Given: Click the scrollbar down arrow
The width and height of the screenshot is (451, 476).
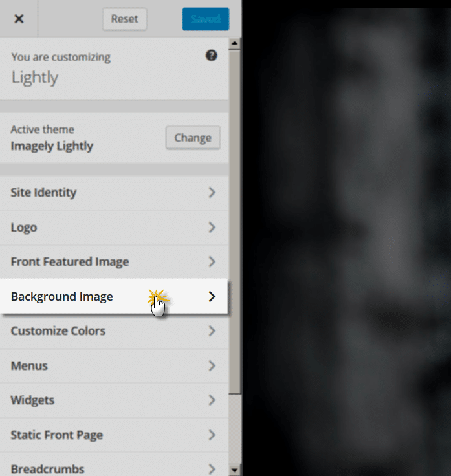Looking at the screenshot, I should [234, 470].
